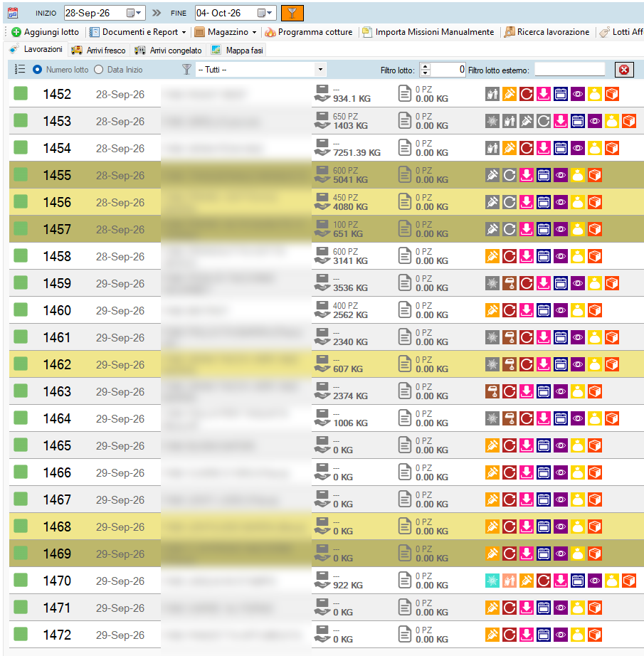Click the Aggiungi lotto button
The image size is (644, 656).
click(x=46, y=32)
